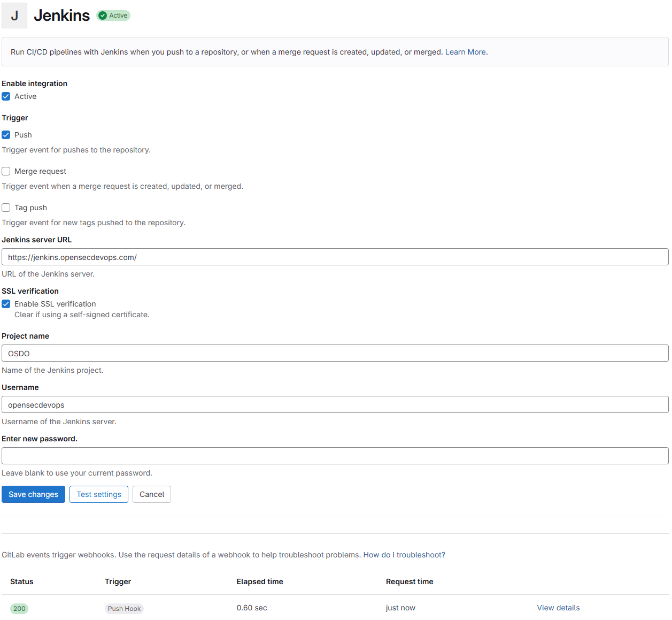
Task: Click the 200 status badge
Action: (x=19, y=608)
